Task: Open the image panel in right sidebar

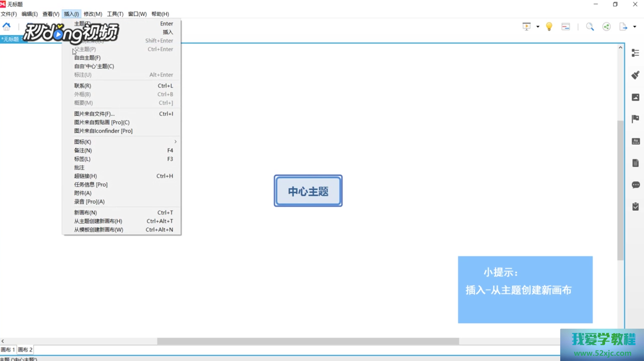Action: pos(635,97)
